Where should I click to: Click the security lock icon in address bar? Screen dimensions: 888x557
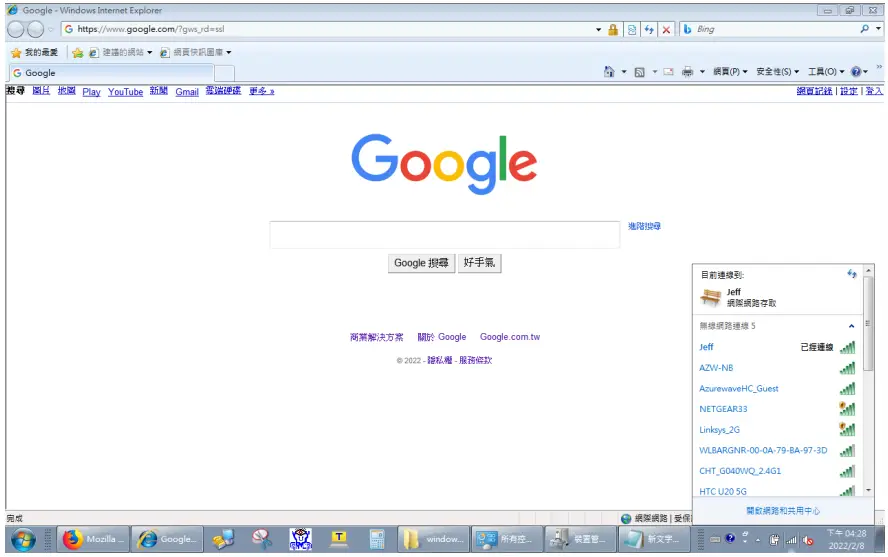coord(613,29)
